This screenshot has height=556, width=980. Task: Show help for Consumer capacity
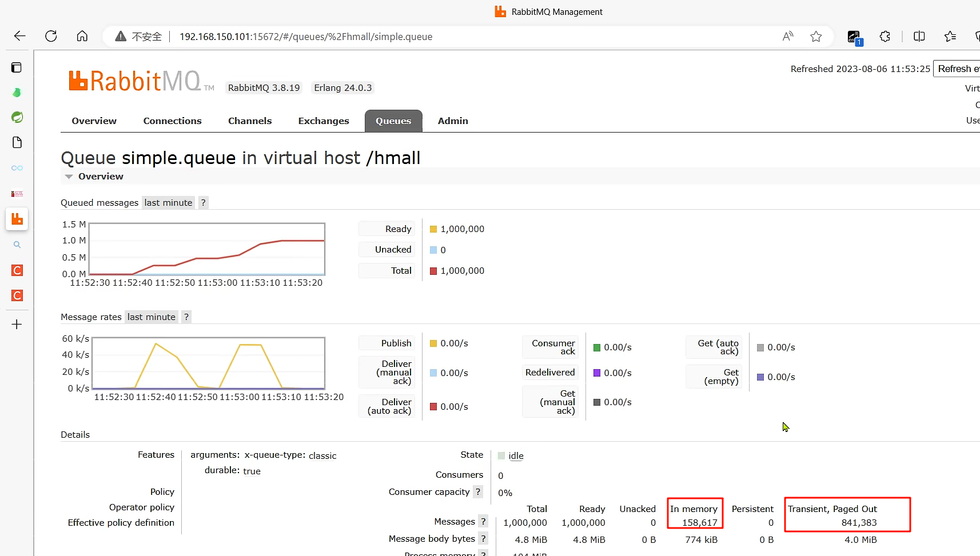(478, 492)
